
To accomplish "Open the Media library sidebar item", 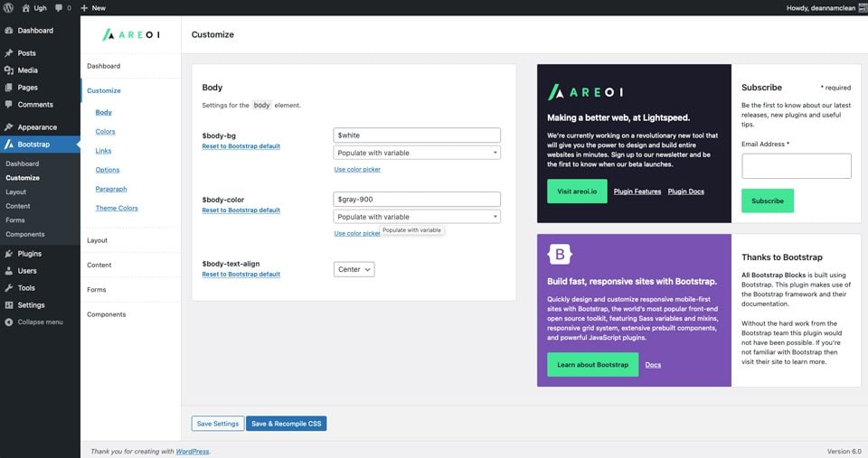I will 27,70.
